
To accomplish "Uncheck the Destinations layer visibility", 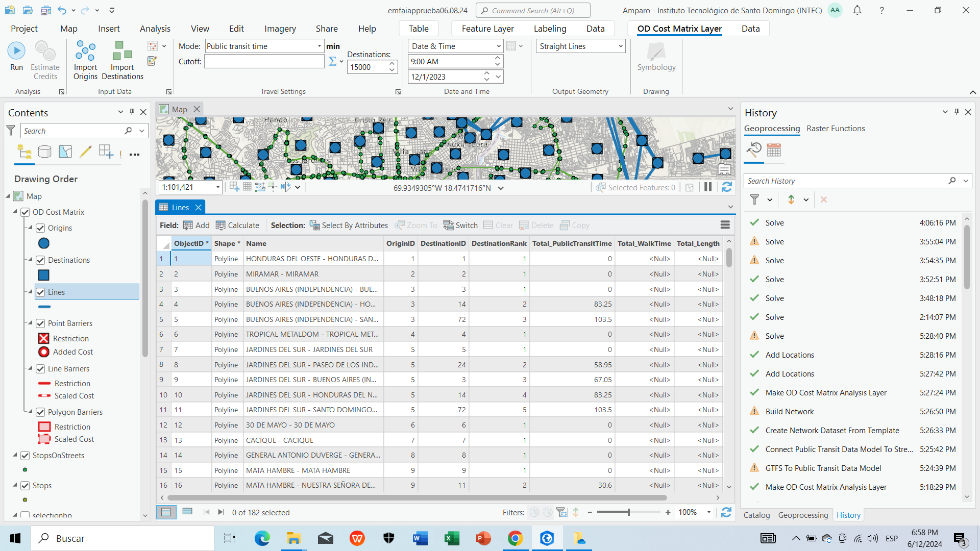I will (x=40, y=260).
